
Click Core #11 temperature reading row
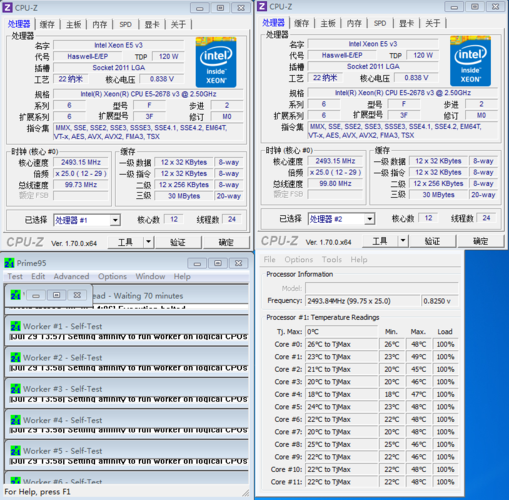pyautogui.click(x=364, y=482)
